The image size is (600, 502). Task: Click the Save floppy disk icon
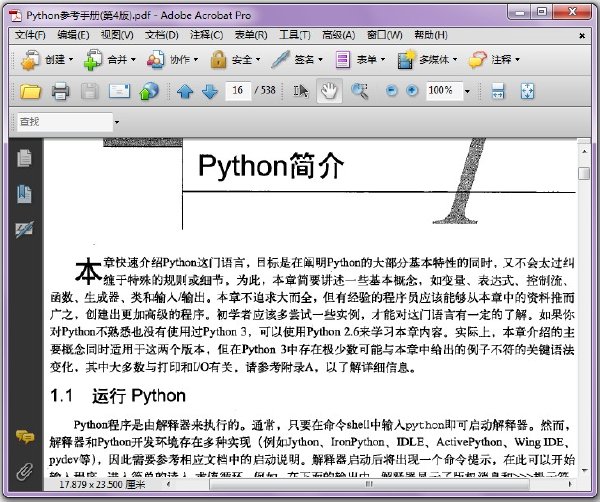tap(90, 91)
